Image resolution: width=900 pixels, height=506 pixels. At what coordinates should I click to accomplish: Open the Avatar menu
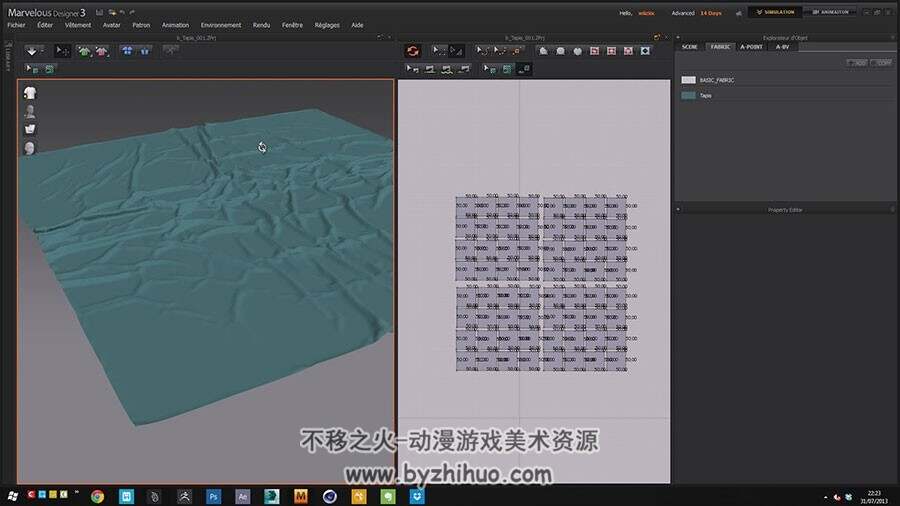pos(111,25)
